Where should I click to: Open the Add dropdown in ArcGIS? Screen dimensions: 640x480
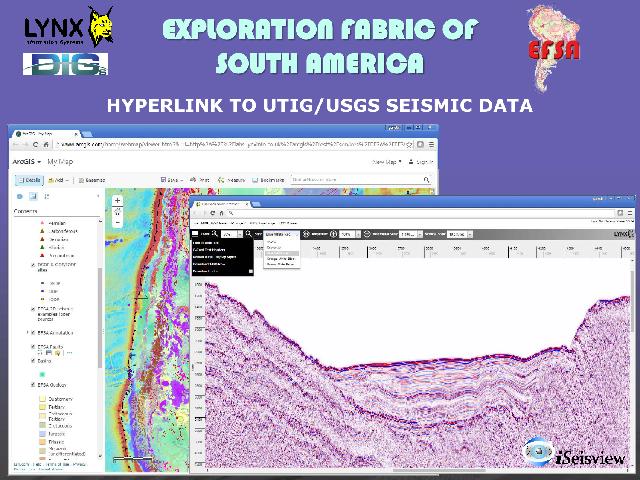(x=58, y=180)
